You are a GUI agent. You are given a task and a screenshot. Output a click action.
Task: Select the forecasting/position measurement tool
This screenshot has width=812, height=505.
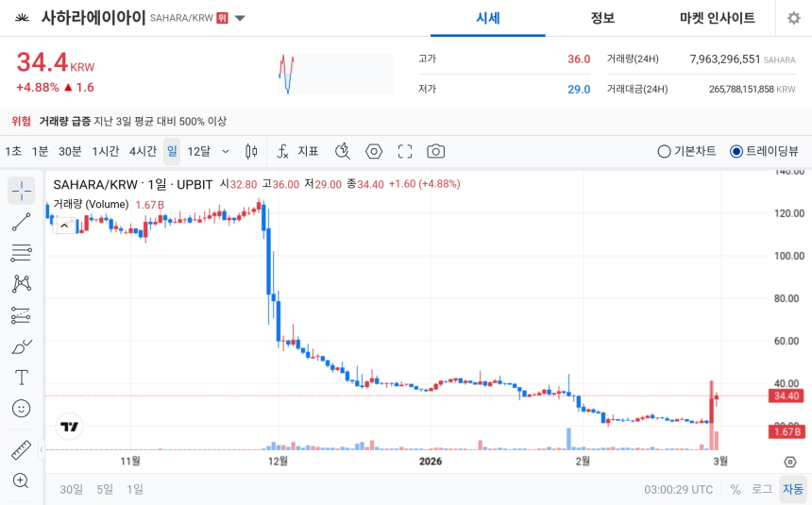click(21, 315)
